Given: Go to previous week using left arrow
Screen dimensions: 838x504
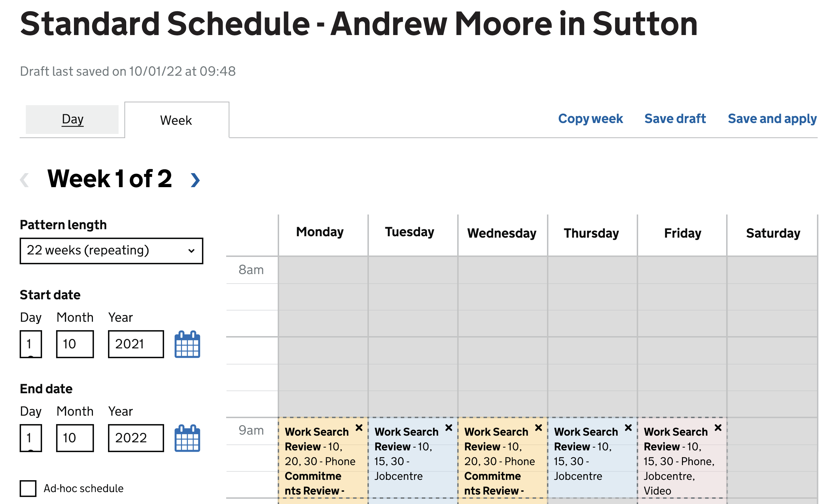Looking at the screenshot, I should [x=25, y=180].
